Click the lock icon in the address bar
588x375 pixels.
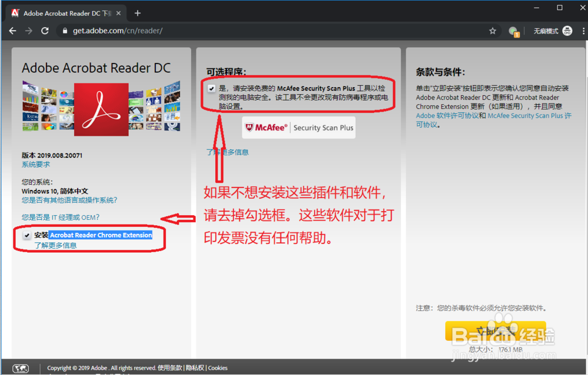[65, 31]
